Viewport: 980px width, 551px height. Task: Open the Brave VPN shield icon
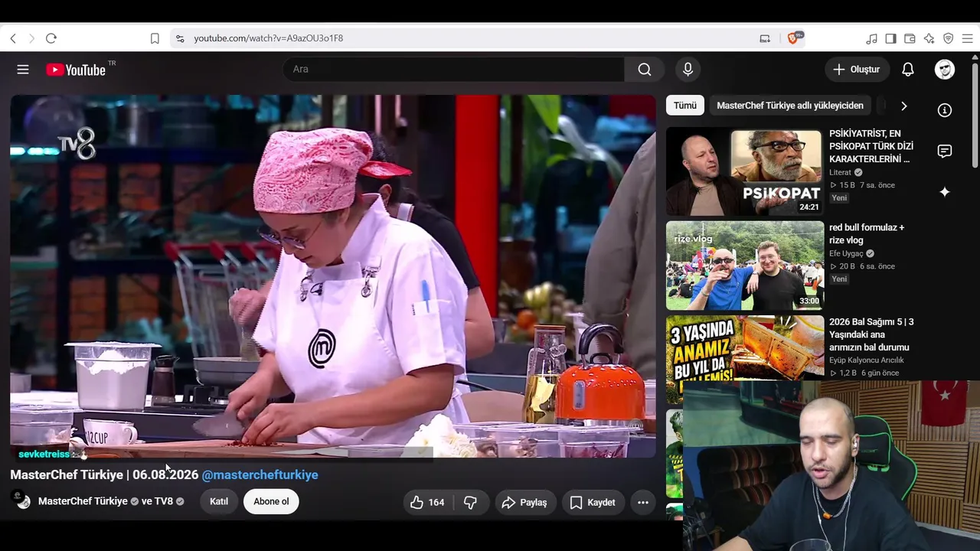coord(949,38)
